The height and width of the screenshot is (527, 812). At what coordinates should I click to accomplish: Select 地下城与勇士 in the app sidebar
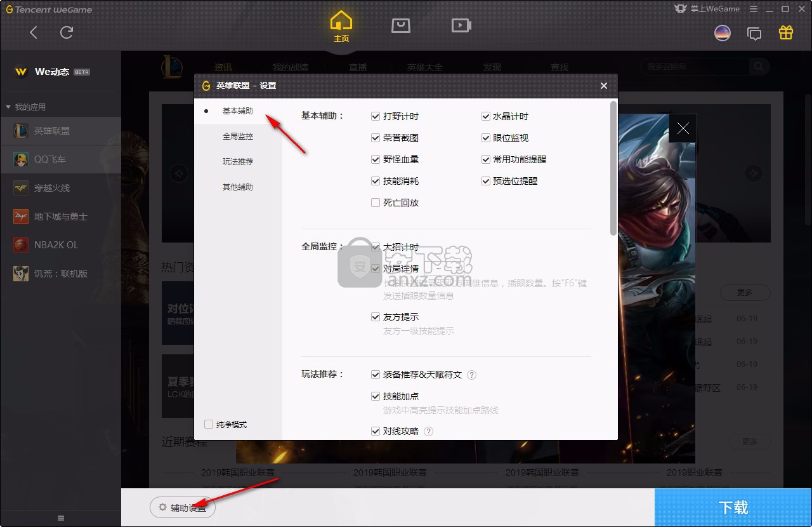[x=60, y=217]
